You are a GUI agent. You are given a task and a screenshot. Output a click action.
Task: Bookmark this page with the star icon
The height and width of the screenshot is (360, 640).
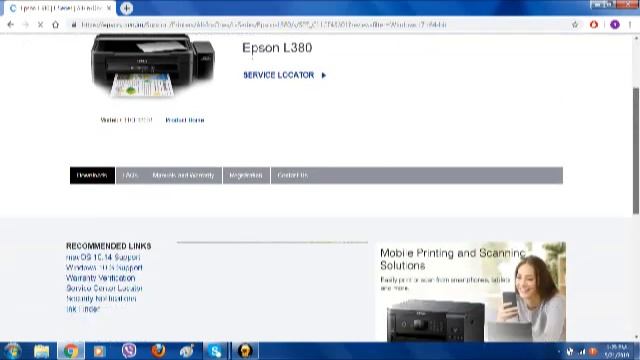[x=575, y=25]
